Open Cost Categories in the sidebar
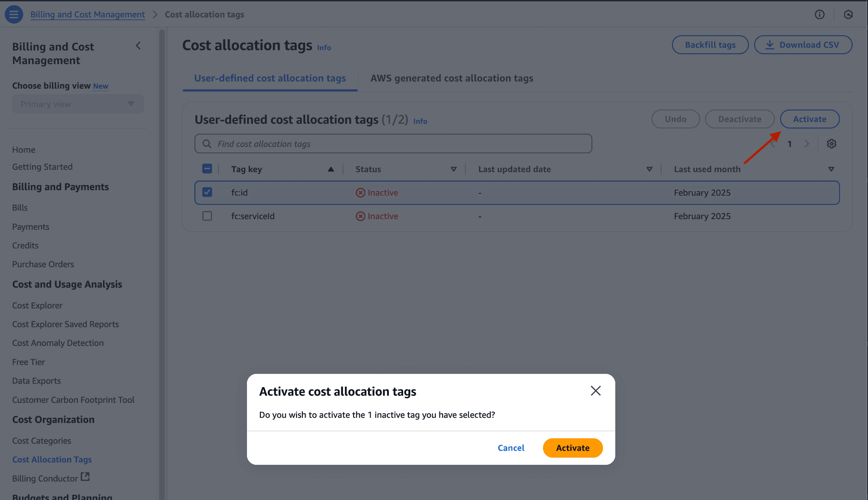868x500 pixels. pyautogui.click(x=42, y=440)
